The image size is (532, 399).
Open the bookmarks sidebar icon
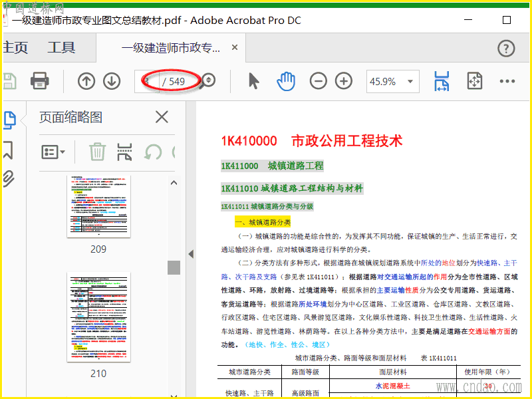(x=8, y=150)
